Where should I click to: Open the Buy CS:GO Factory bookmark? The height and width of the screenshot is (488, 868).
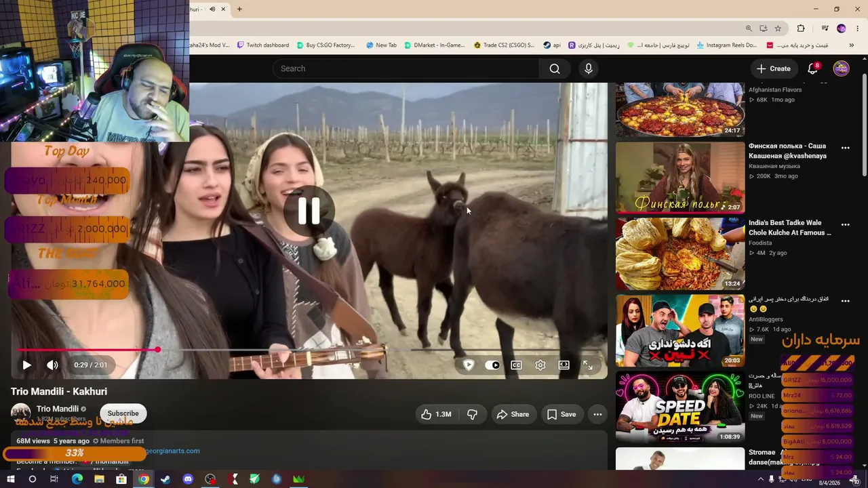tap(325, 45)
